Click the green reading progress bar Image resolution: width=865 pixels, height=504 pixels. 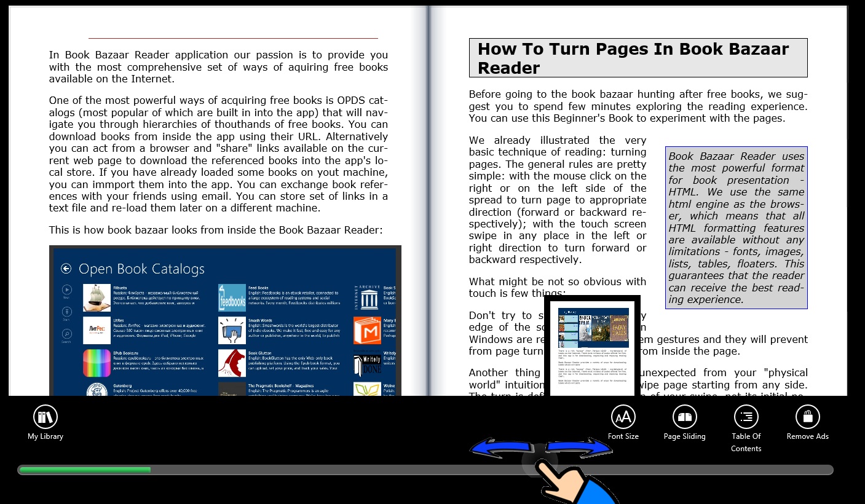click(85, 470)
